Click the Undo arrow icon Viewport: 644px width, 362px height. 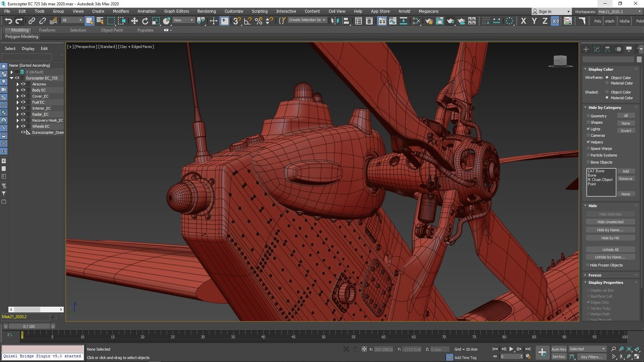(8, 21)
